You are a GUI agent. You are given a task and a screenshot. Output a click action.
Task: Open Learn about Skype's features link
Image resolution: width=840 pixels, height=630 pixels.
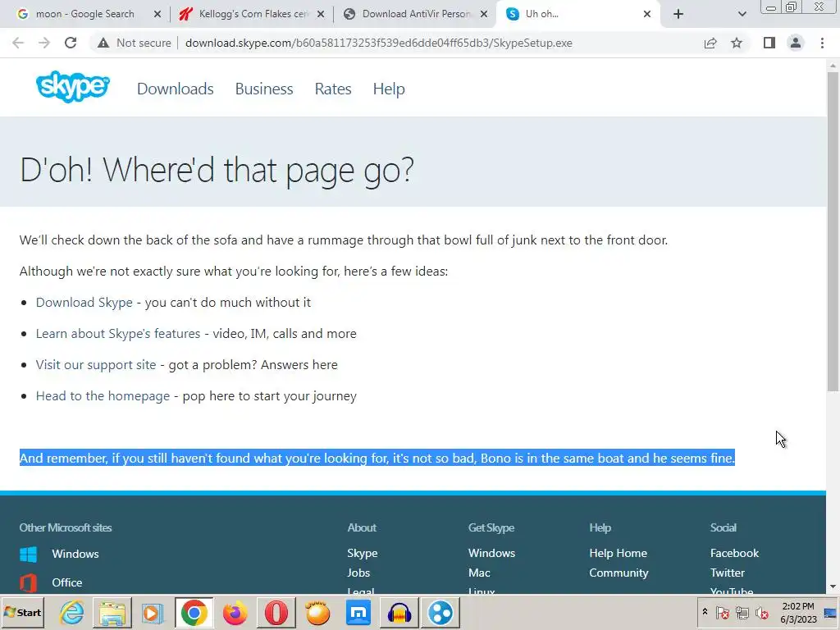tap(118, 333)
